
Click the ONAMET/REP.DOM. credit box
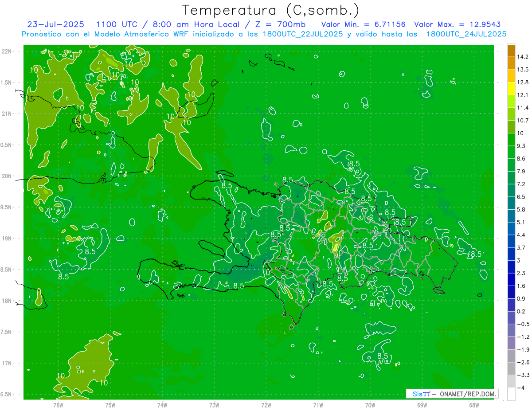[x=452, y=394]
